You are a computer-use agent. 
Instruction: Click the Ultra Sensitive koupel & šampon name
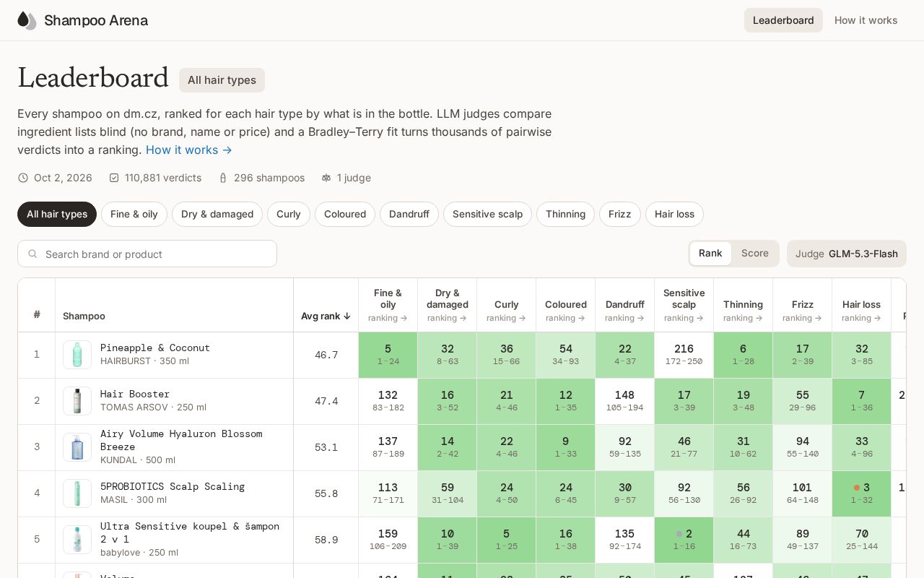coord(190,532)
